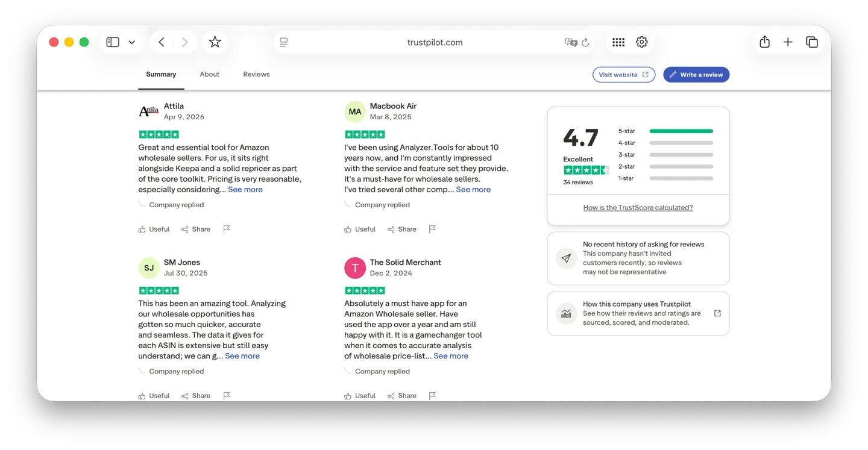
Task: Share the Macbook Air review
Action: coord(402,230)
